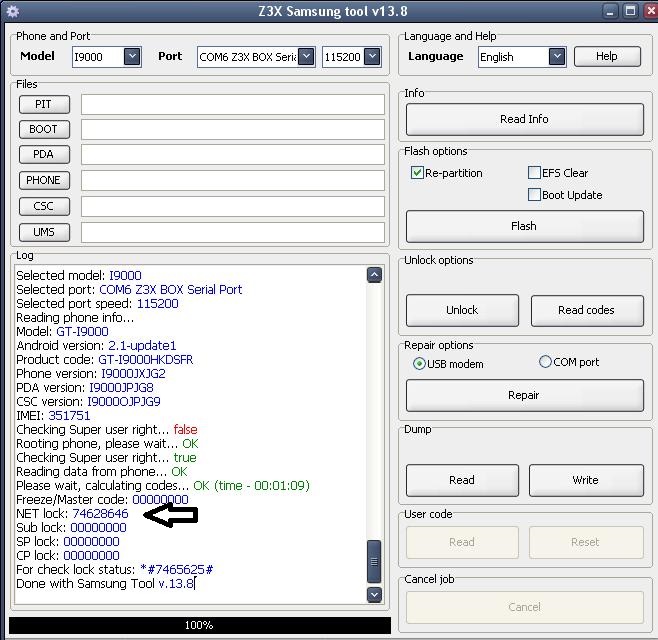
Task: Uncheck the Re-partition checkbox
Action: (417, 172)
